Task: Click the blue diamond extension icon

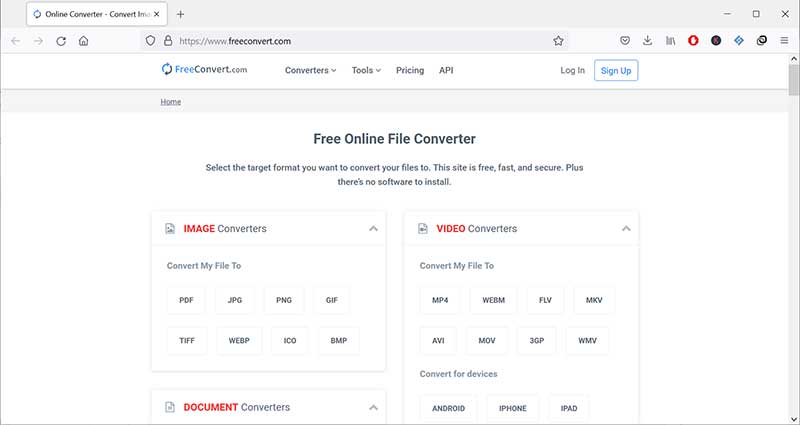Action: click(x=739, y=41)
